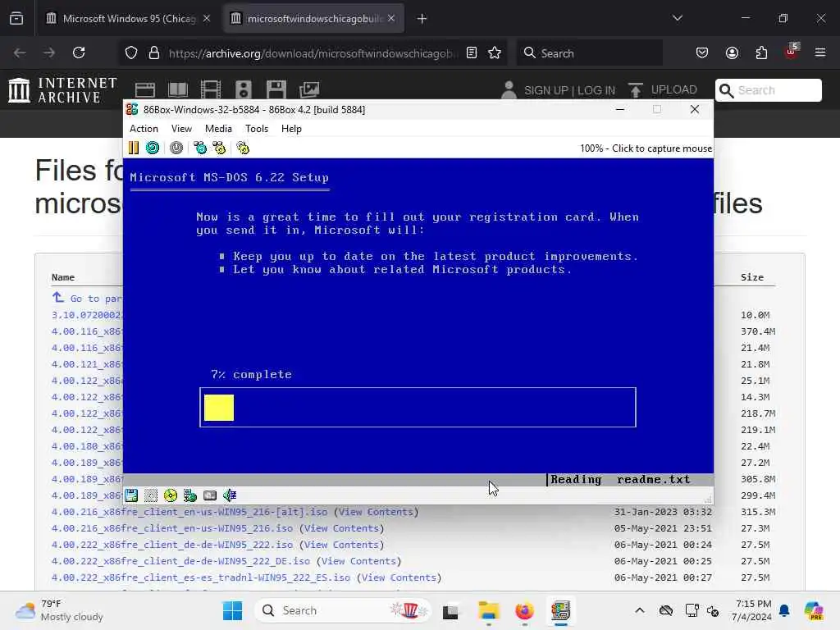The image size is (840, 630).
Task: Open the View menu in 86Box
Action: [x=181, y=129]
